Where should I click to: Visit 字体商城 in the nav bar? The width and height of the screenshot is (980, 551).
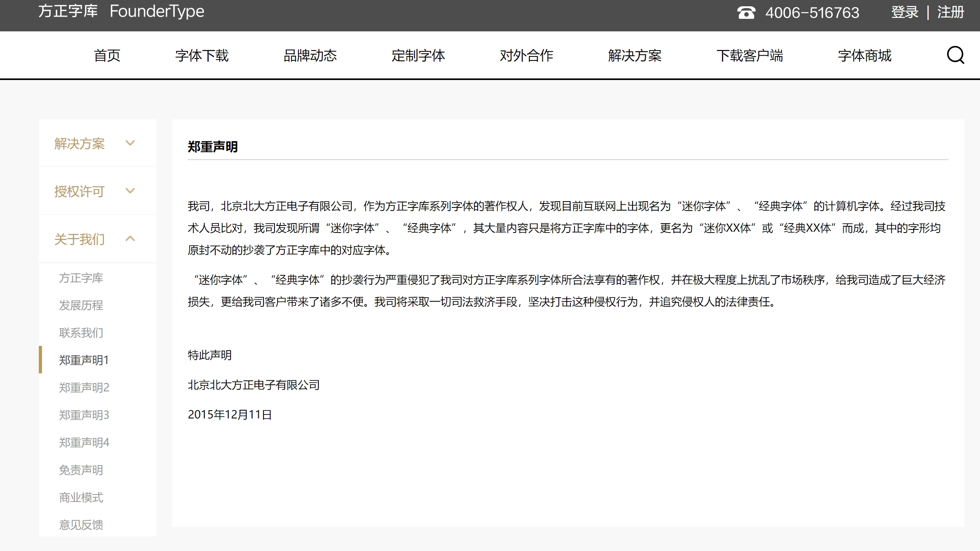(865, 56)
